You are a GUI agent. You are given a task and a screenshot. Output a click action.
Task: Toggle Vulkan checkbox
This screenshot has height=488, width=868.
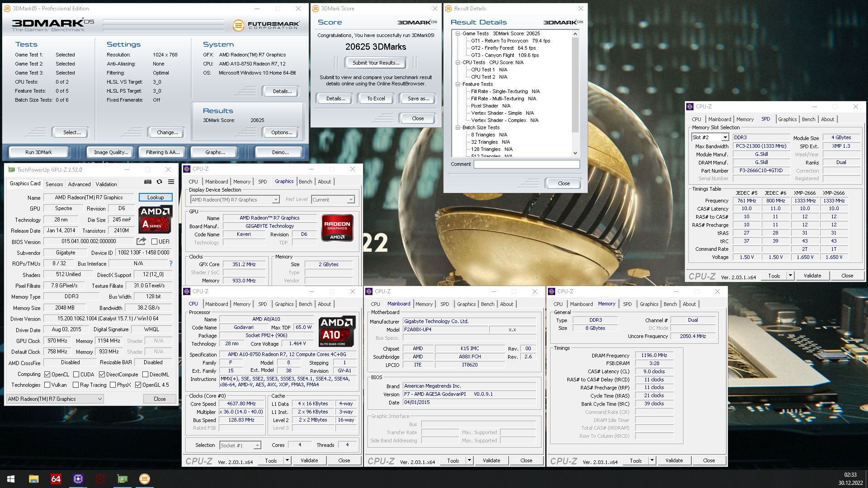click(47, 385)
